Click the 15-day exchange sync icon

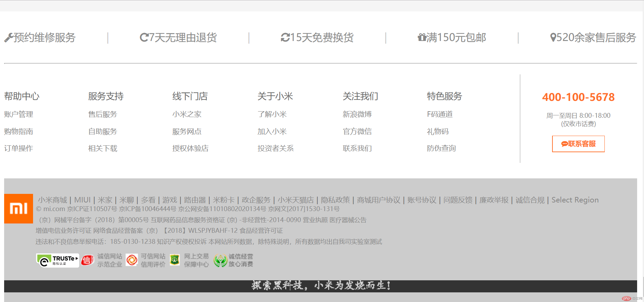pyautogui.click(x=285, y=38)
